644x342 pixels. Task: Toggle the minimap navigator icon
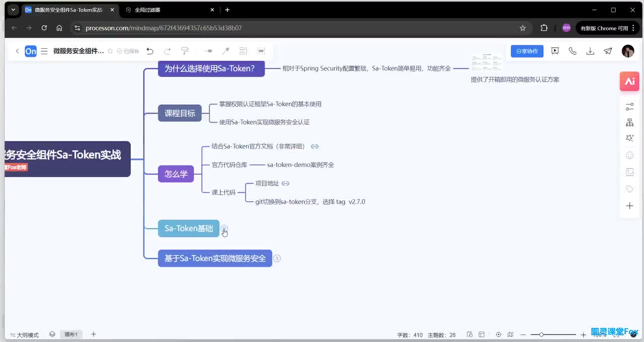point(511,334)
